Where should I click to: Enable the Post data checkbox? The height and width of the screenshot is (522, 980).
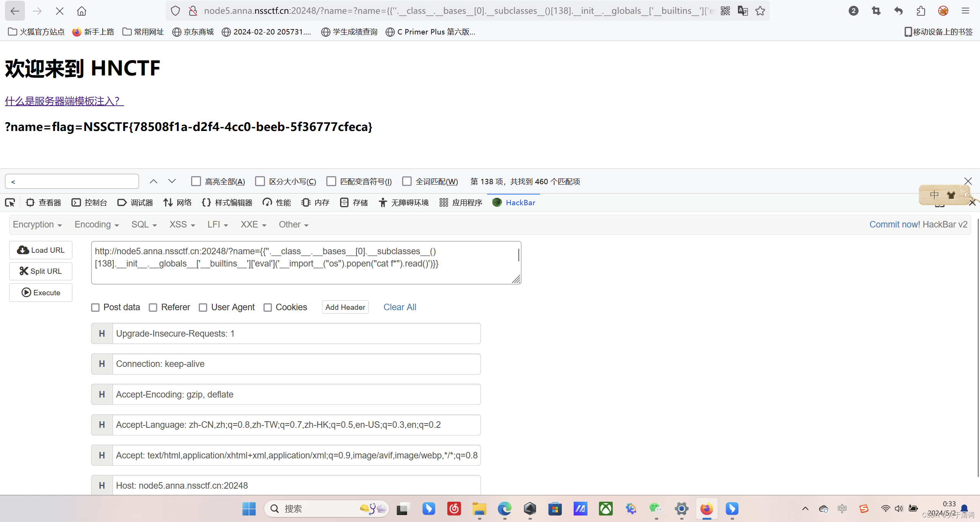point(95,308)
